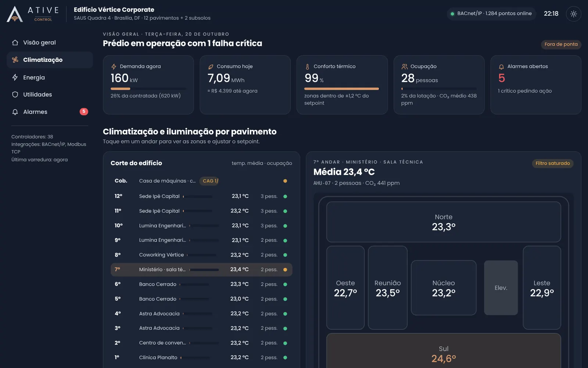Open the Utilidades shield icon
Screen dimensions: 588x368
15,95
